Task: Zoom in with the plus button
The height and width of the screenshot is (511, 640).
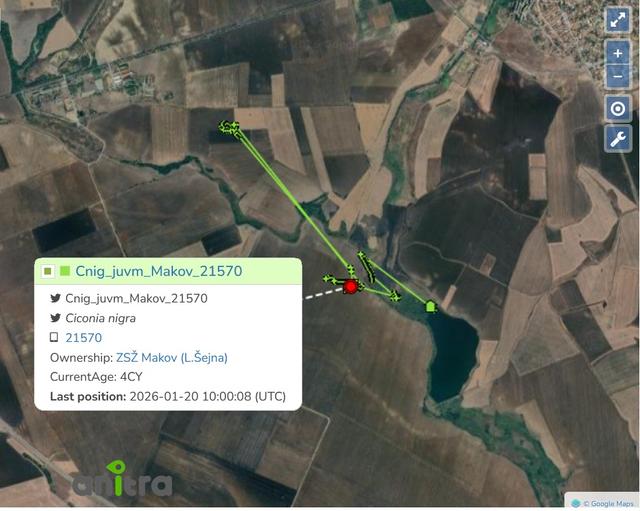Action: click(x=618, y=53)
